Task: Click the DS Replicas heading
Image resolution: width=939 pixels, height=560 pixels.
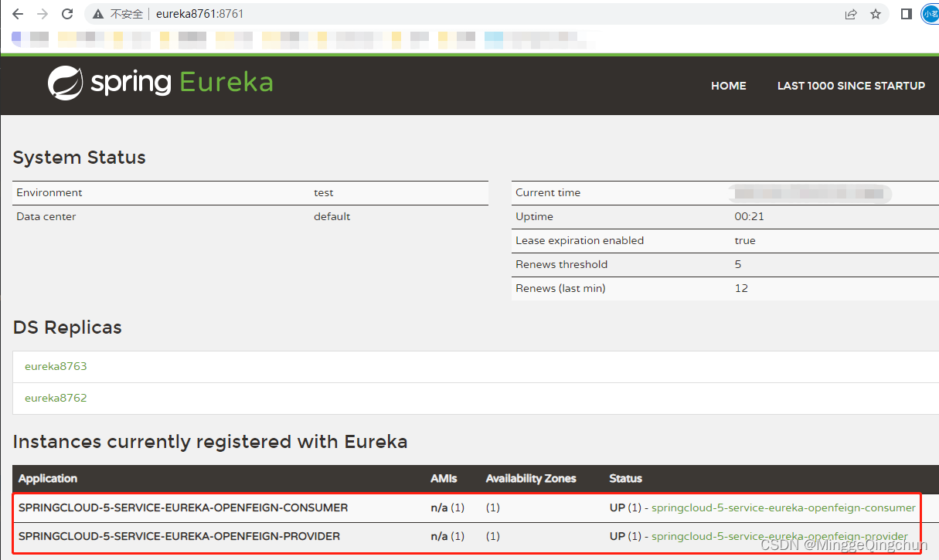Action: [67, 328]
